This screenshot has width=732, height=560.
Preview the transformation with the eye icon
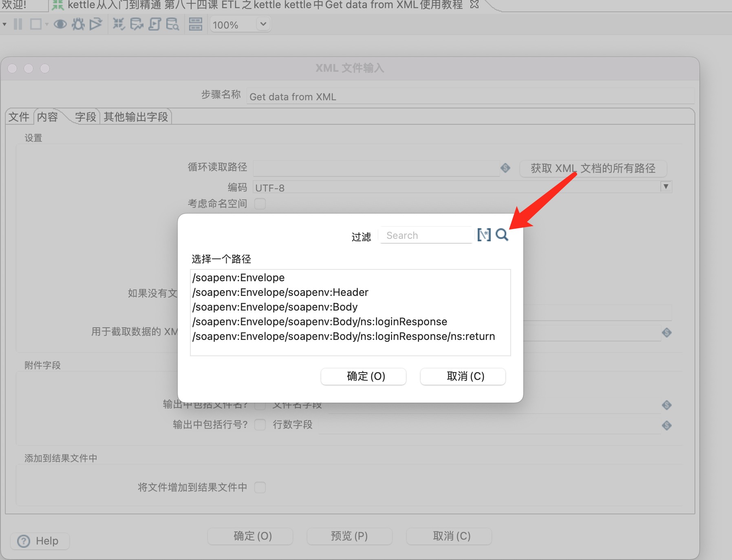(x=60, y=24)
